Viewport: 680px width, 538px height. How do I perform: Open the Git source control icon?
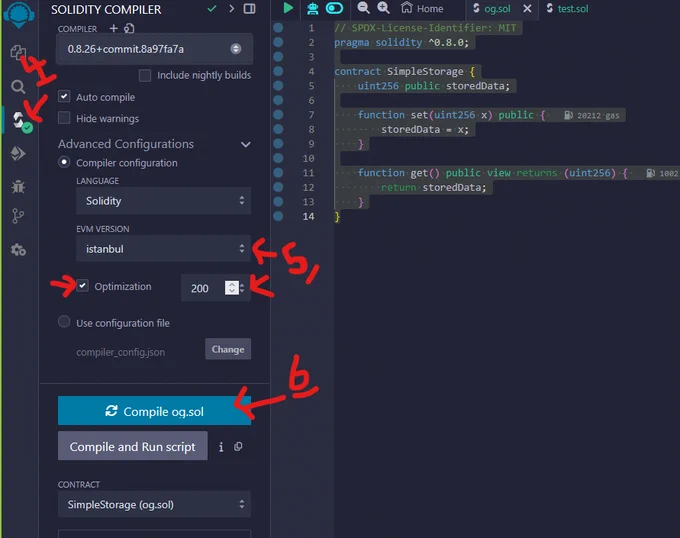coord(18,216)
